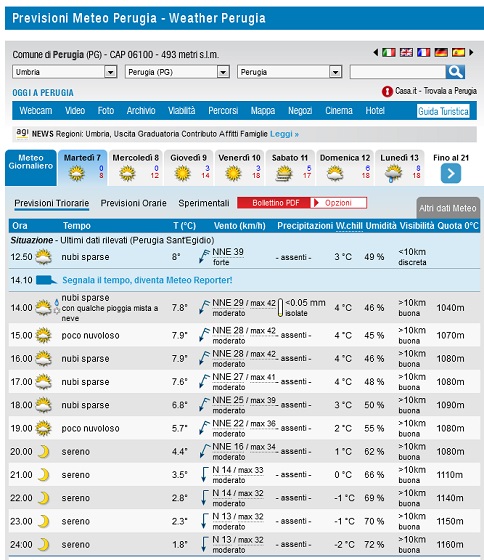Click the weather icon in the 14.00 row
484x560 pixels.
pyautogui.click(x=44, y=308)
